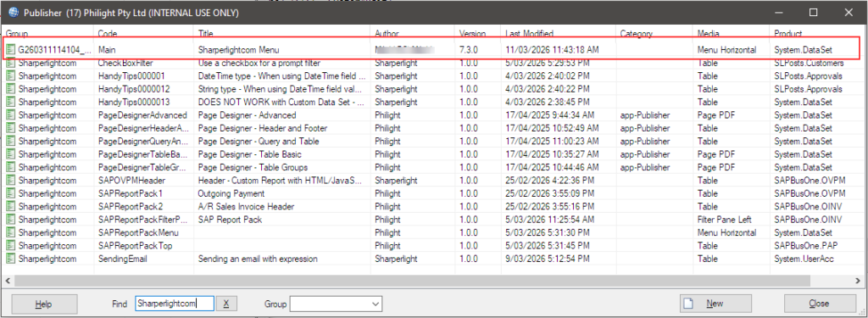Click the report icon beside HandyTips0000013

pyautogui.click(x=10, y=102)
